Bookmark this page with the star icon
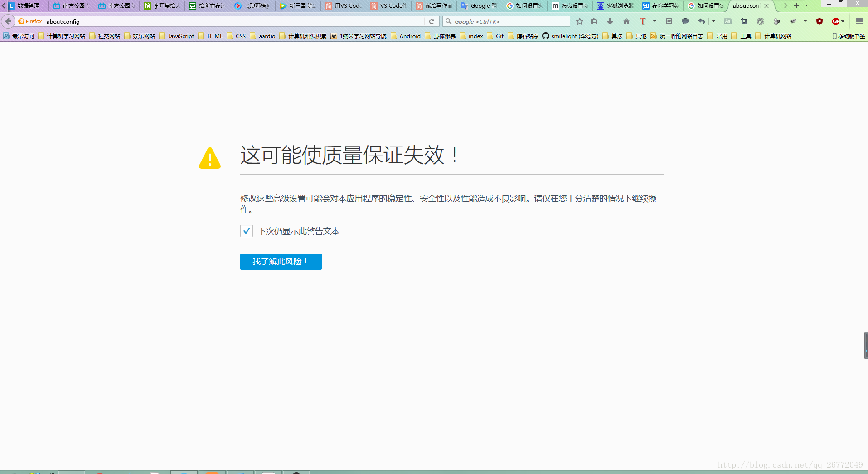 [x=580, y=21]
